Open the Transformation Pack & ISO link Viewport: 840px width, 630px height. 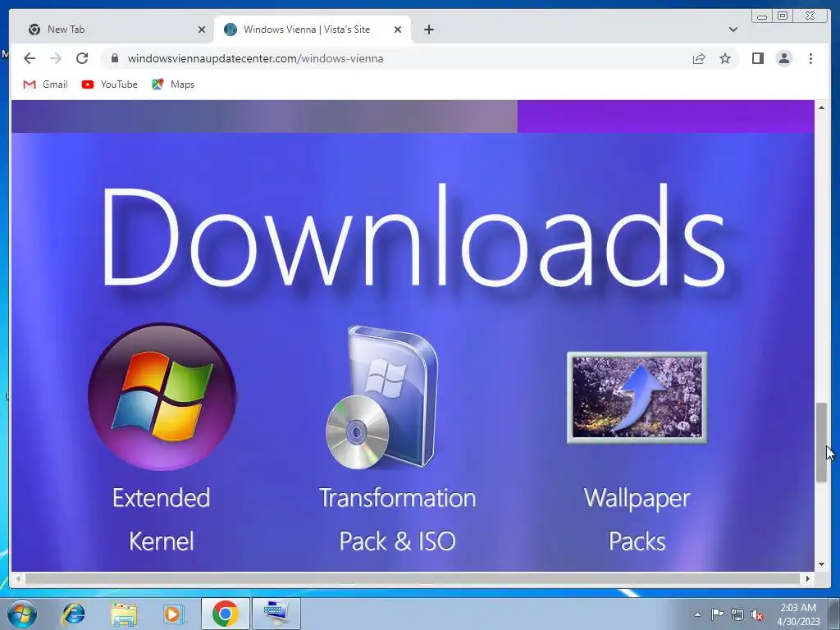(398, 519)
